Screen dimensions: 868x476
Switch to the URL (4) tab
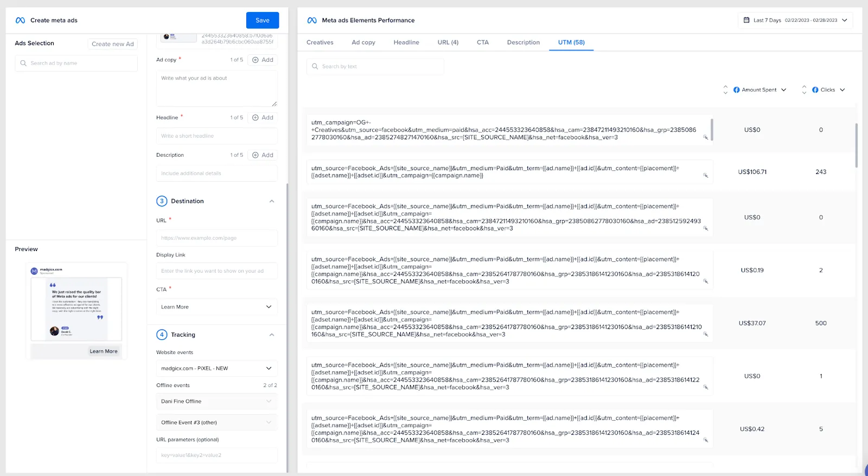pyautogui.click(x=448, y=42)
